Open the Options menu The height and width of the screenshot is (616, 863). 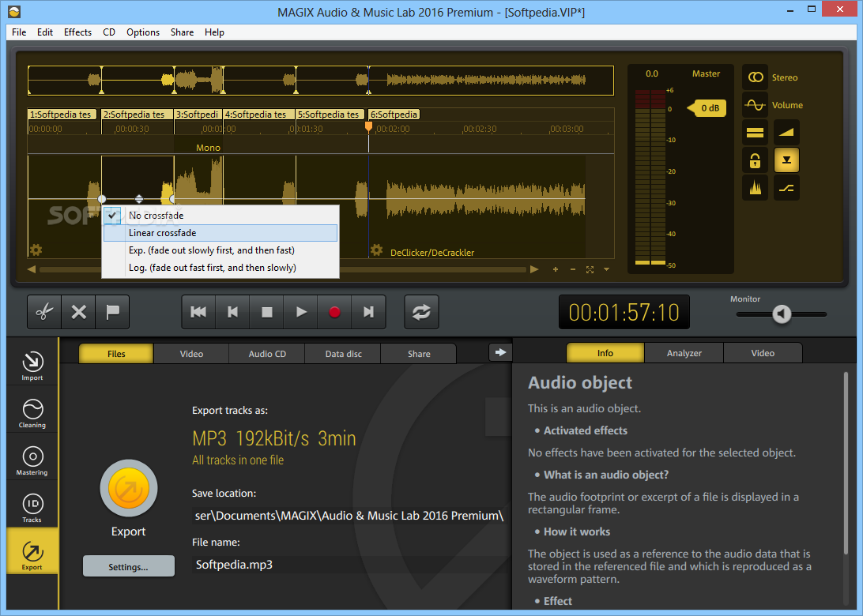point(142,32)
